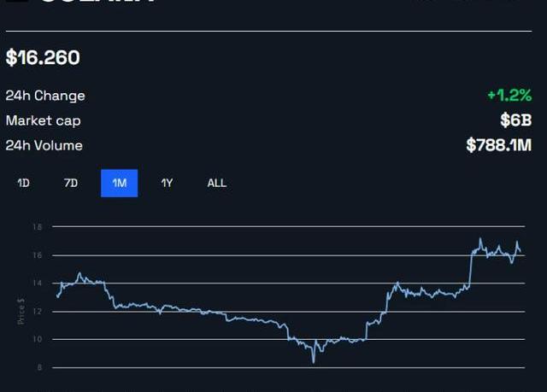Click the $788.1M volume value
Viewport: 547px width, 392px height.
[498, 145]
